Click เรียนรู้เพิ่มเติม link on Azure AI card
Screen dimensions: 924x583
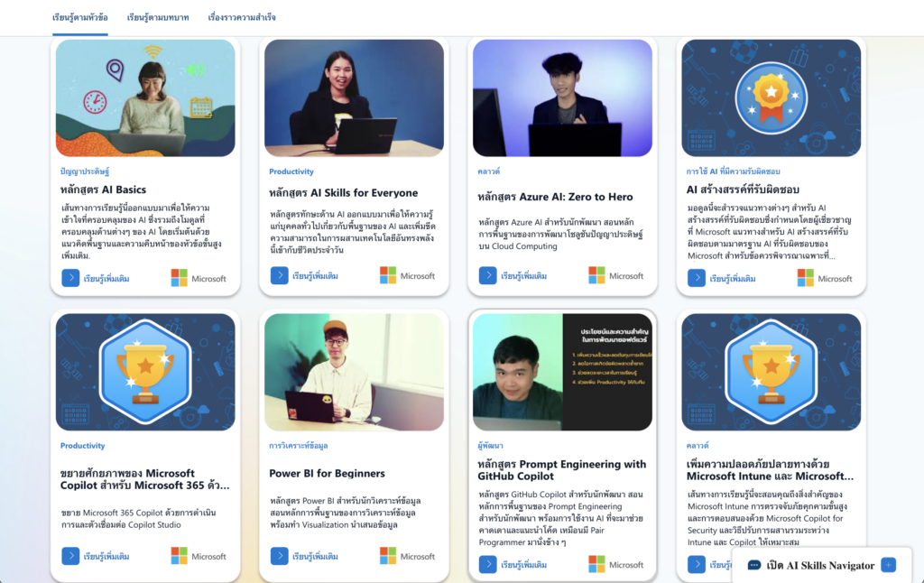pos(524,275)
